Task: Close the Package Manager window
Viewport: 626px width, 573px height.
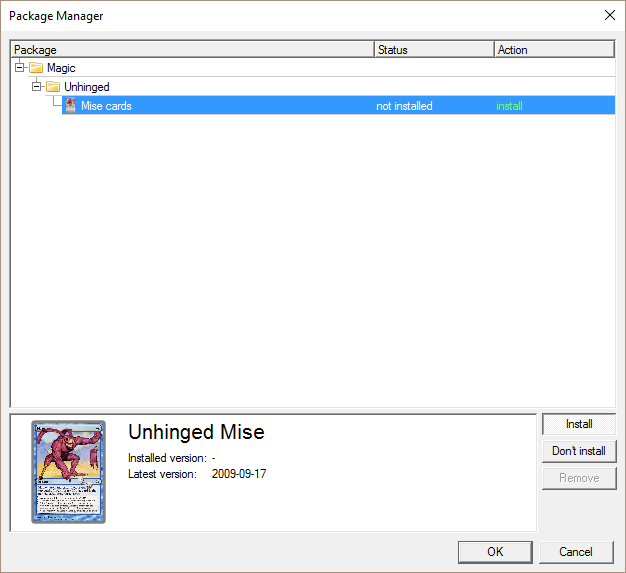Action: tap(609, 15)
